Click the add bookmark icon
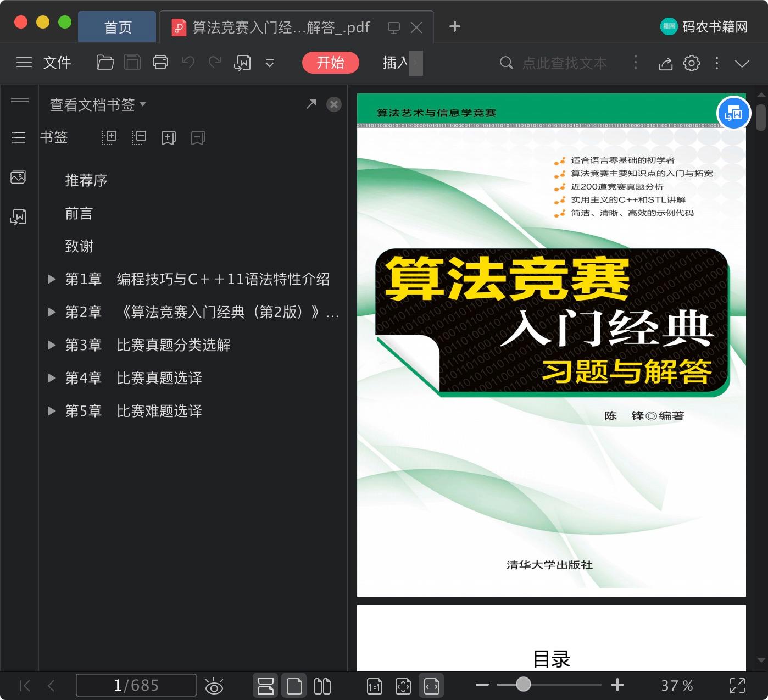The image size is (768, 700). (169, 137)
